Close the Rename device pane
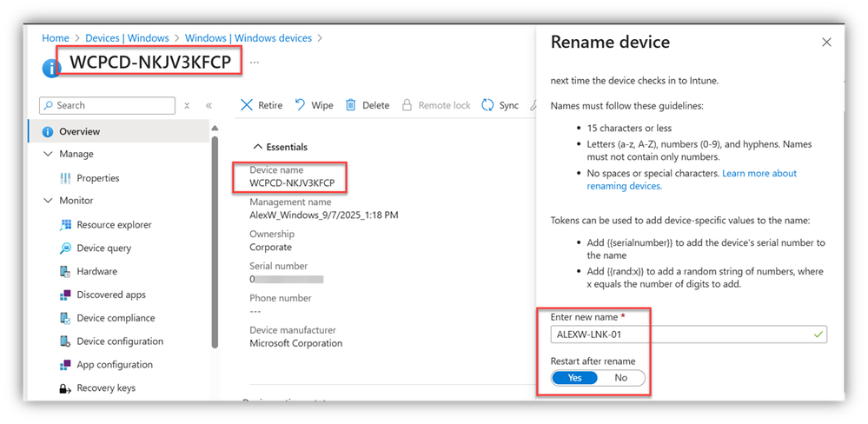 click(x=826, y=42)
